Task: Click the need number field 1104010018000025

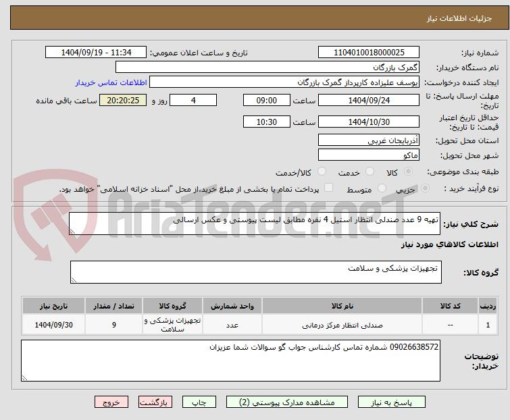Action: tap(369, 53)
